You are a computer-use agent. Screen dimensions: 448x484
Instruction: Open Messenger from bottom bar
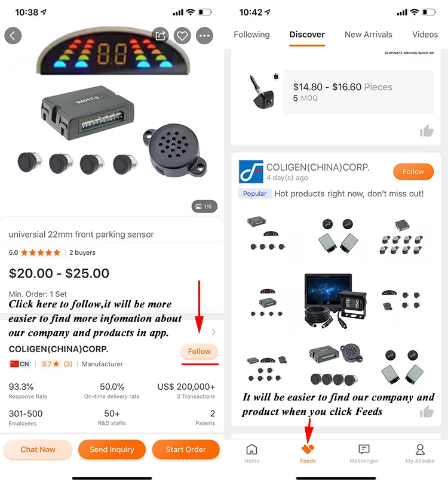coord(364,454)
